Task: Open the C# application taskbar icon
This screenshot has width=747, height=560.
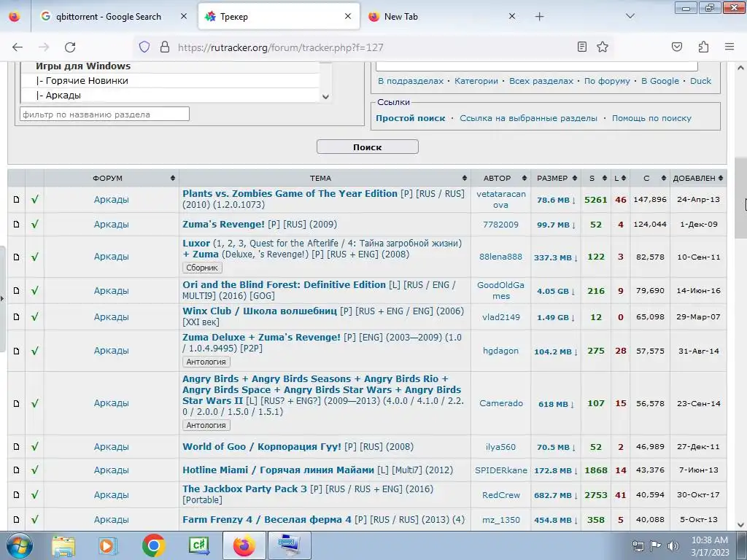Action: pos(198,546)
